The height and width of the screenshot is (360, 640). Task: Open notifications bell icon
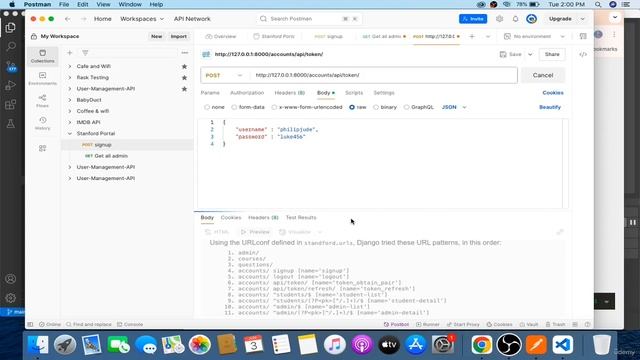click(x=516, y=19)
